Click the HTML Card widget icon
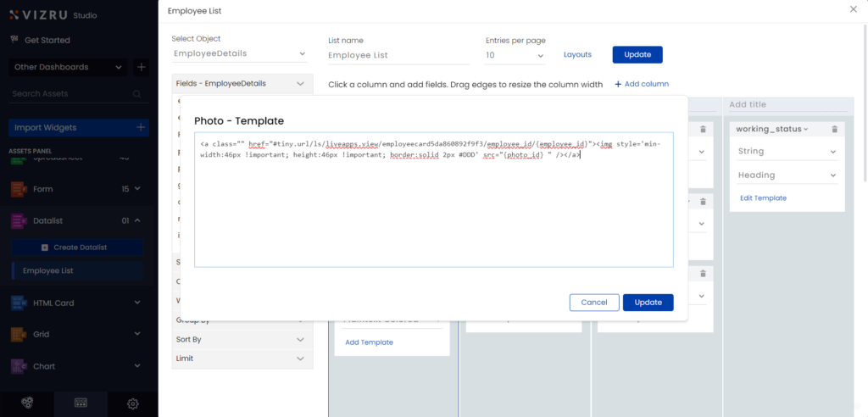 [18, 303]
